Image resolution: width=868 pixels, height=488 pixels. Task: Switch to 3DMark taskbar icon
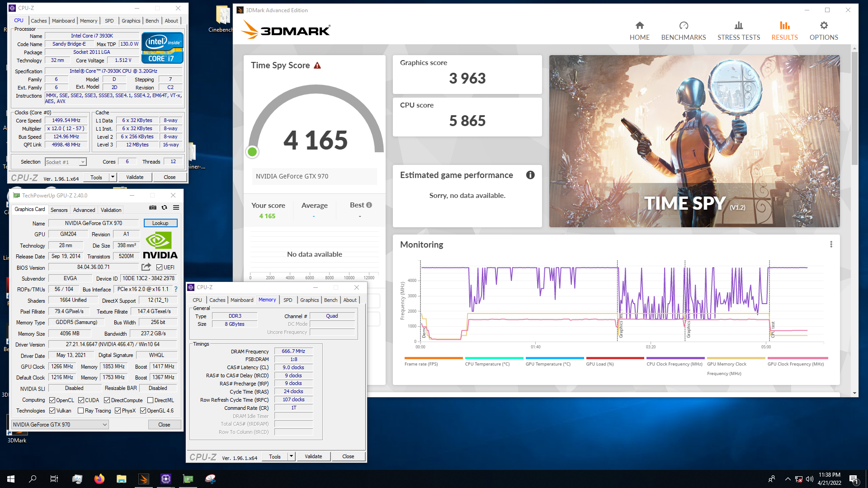144,479
